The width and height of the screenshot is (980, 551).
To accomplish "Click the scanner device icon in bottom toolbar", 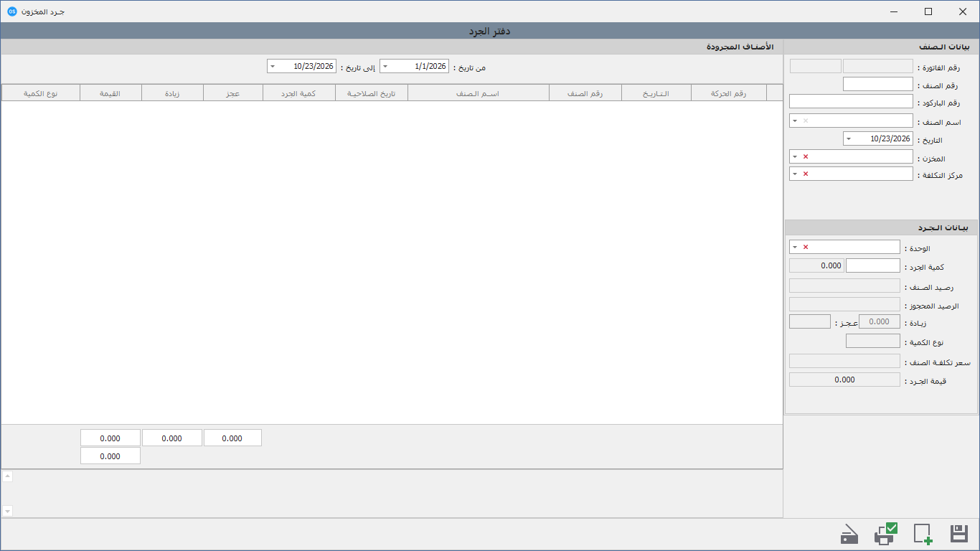I will [x=849, y=534].
